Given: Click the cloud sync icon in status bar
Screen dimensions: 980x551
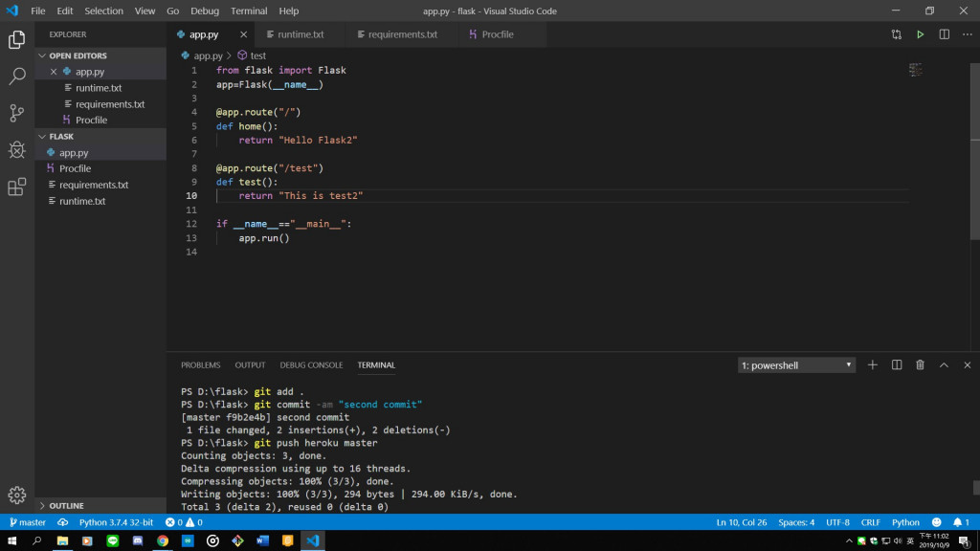Looking at the screenshot, I should [x=62, y=522].
